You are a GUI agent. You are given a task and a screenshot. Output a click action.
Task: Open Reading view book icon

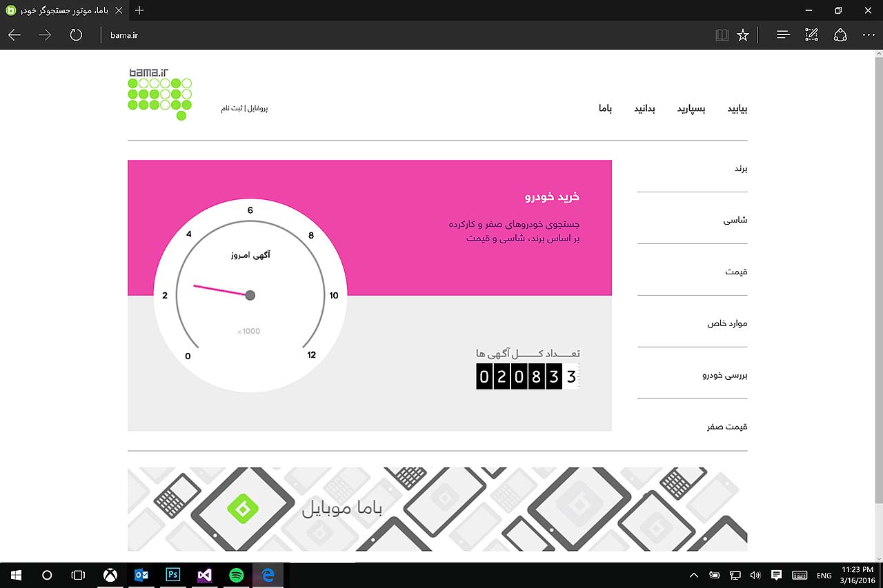tap(722, 35)
